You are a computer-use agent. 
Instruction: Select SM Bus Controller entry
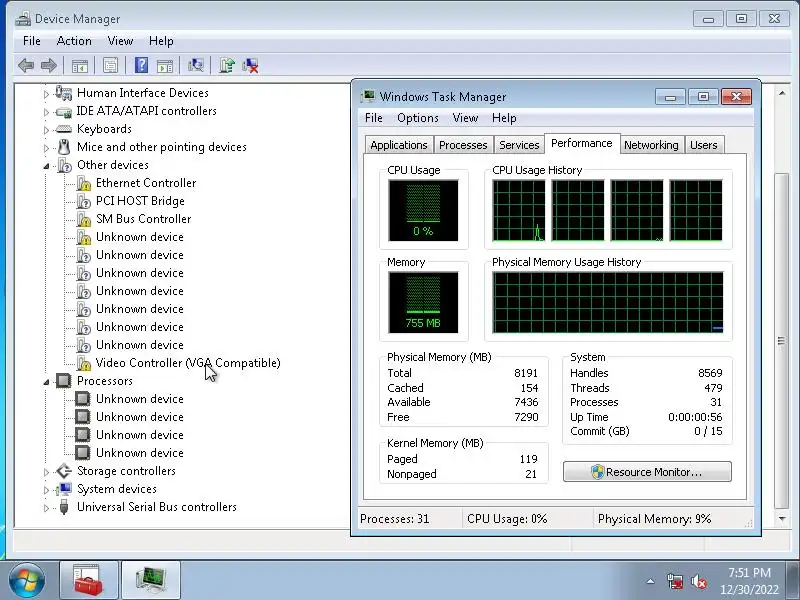(x=143, y=219)
